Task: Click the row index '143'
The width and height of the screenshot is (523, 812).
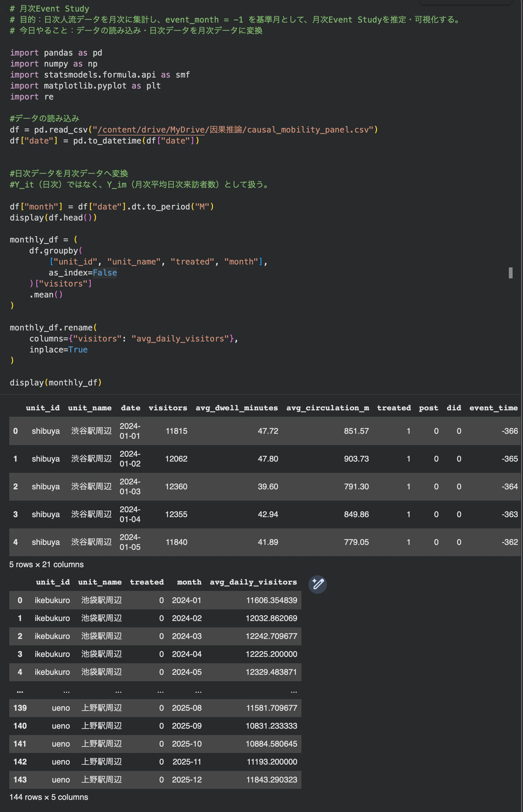Action: pos(20,780)
